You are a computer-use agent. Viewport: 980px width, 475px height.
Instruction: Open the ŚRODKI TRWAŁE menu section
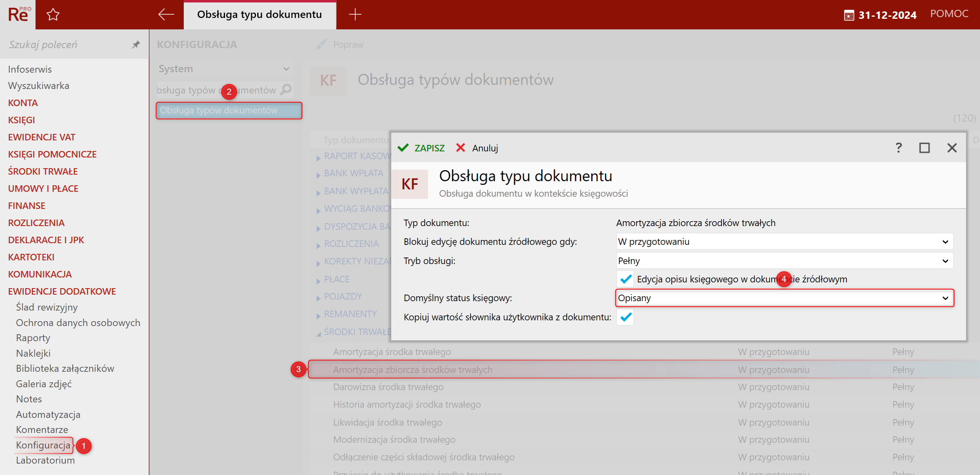point(43,171)
